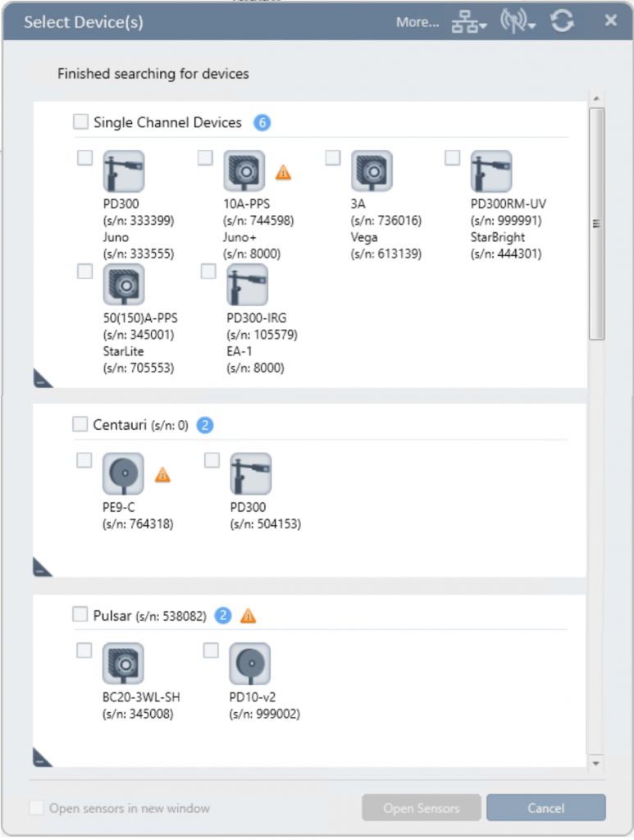Check the PD300-IRG EA-1 device

click(x=208, y=271)
